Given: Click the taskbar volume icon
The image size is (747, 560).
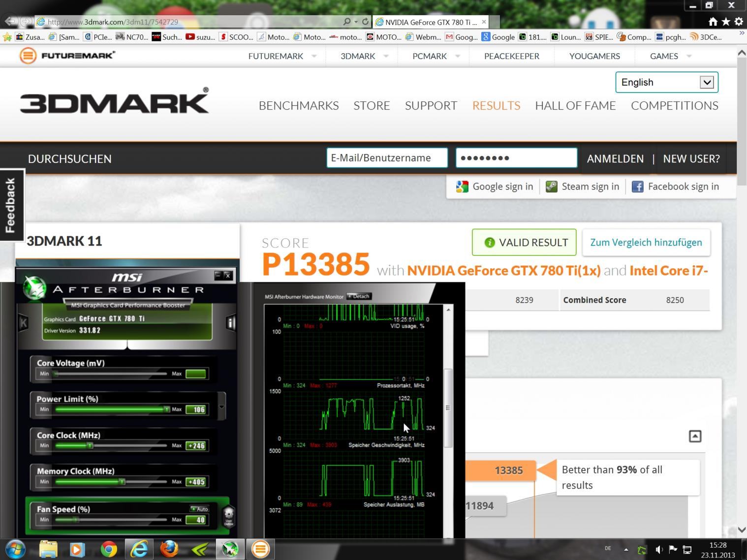Looking at the screenshot, I should pyautogui.click(x=659, y=549).
